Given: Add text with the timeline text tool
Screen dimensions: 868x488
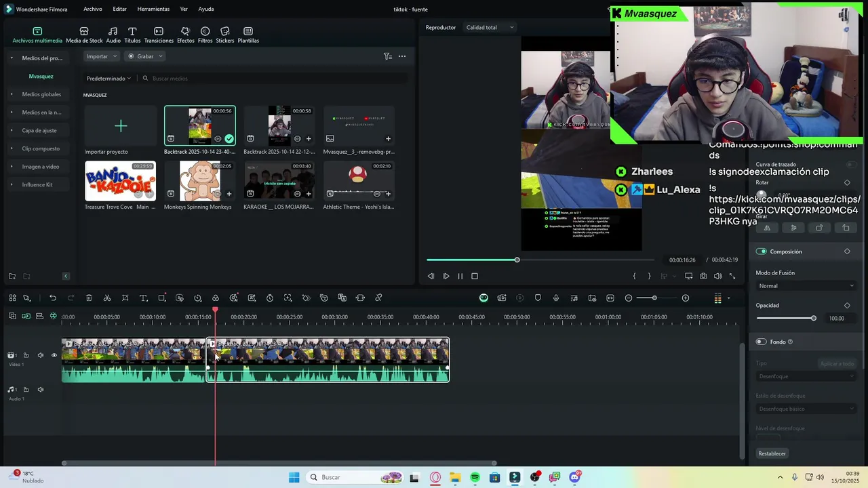Looking at the screenshot, I should pyautogui.click(x=144, y=298).
